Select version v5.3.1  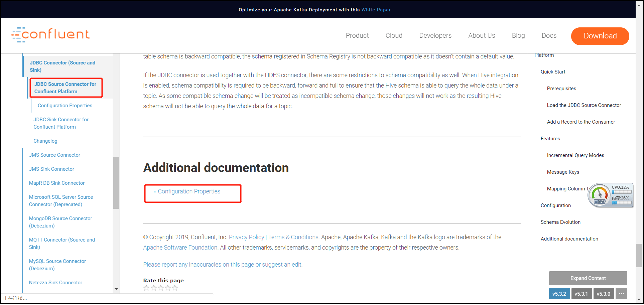pyautogui.click(x=582, y=294)
